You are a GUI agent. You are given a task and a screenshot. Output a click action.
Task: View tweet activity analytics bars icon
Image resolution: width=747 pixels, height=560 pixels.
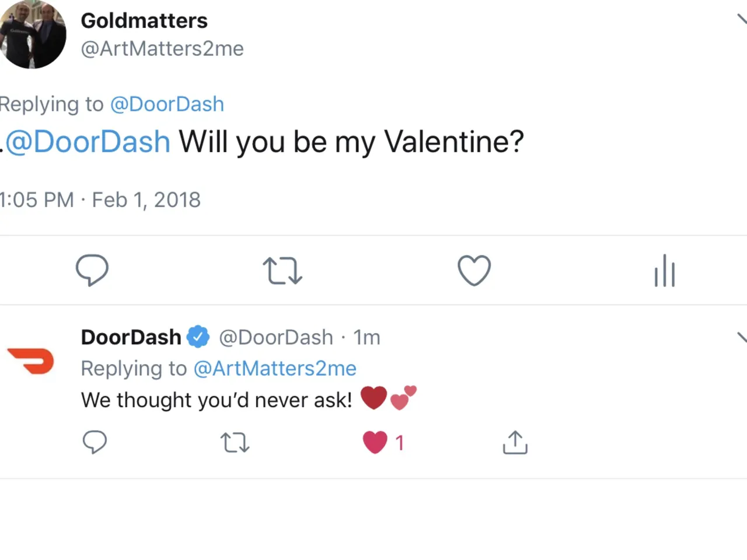click(665, 271)
